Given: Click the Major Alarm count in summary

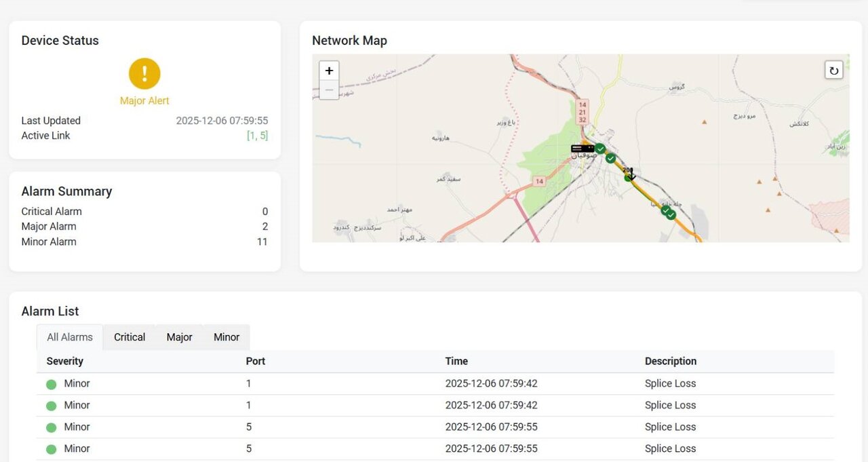Looking at the screenshot, I should click(264, 227).
